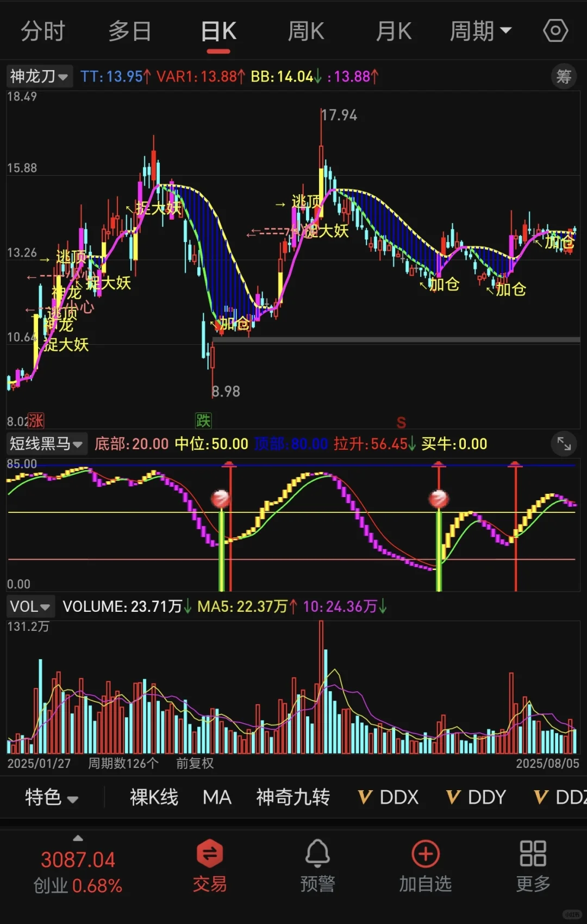This screenshot has width=587, height=924.
Task: Select the DDY indicator option
Action: [x=476, y=797]
